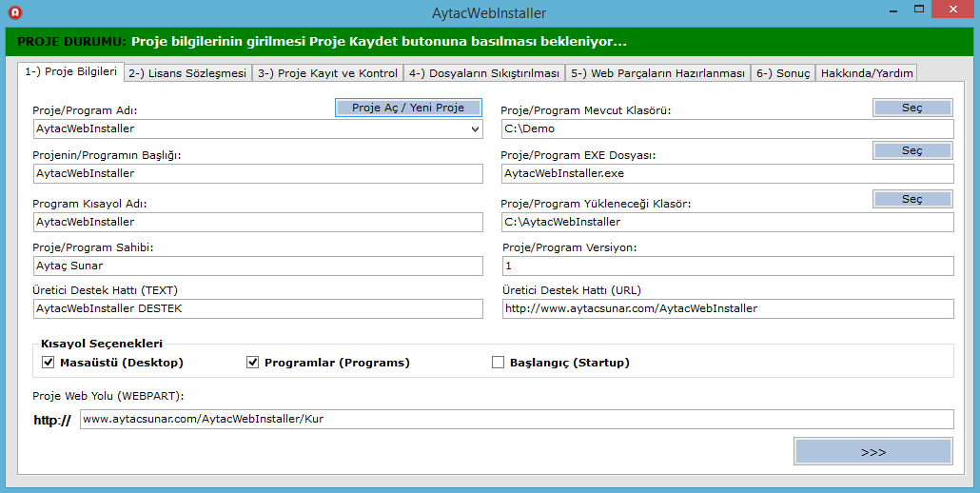Show the Hakkında/Yardım tab
Screen dimensions: 980x493
coord(867,73)
